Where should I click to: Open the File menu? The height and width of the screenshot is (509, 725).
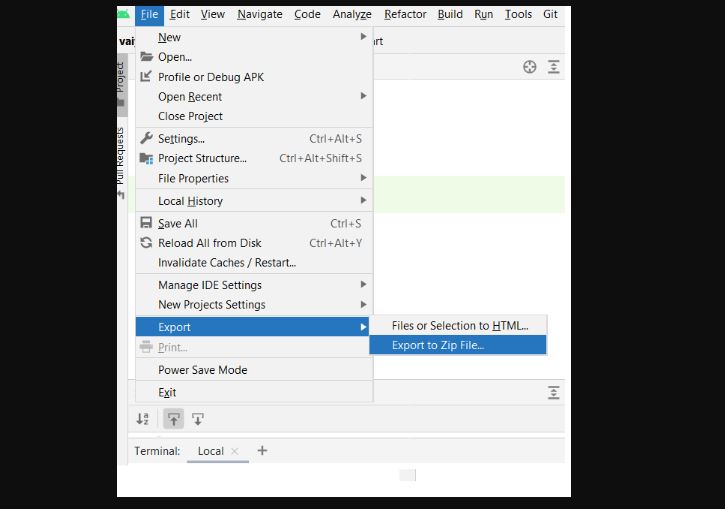149,14
